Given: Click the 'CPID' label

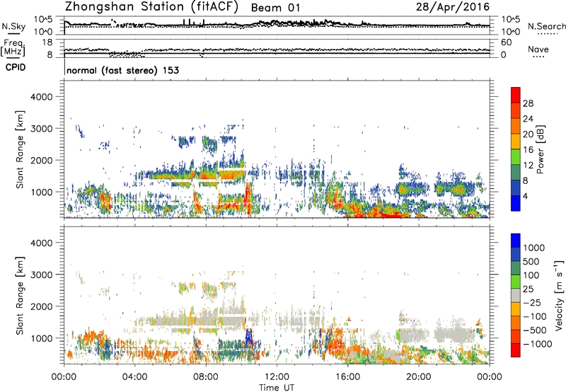Looking at the screenshot, I should coord(16,67).
